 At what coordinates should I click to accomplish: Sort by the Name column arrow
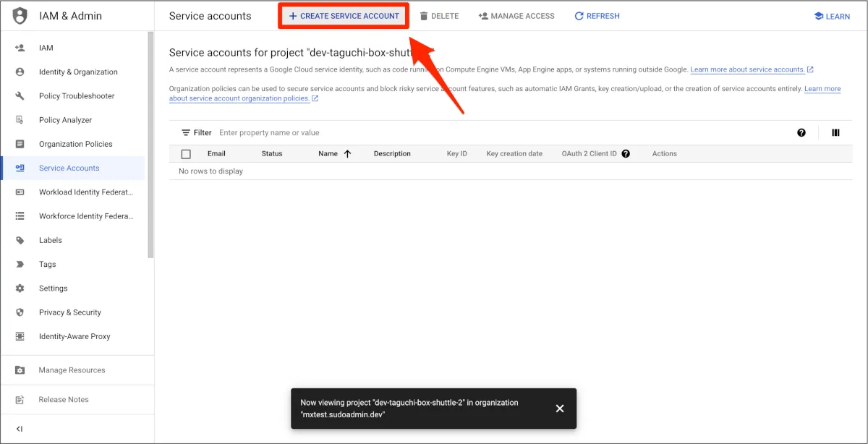[347, 153]
